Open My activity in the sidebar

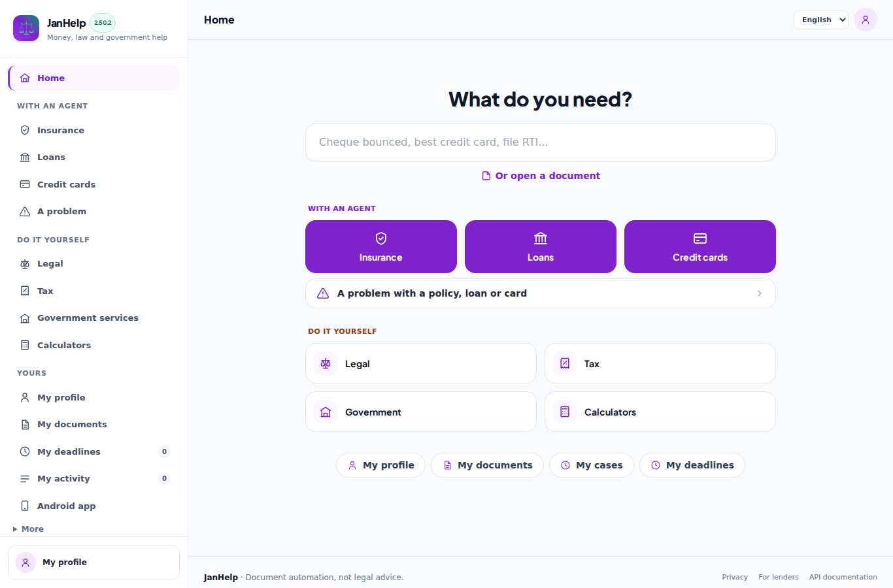click(93, 479)
